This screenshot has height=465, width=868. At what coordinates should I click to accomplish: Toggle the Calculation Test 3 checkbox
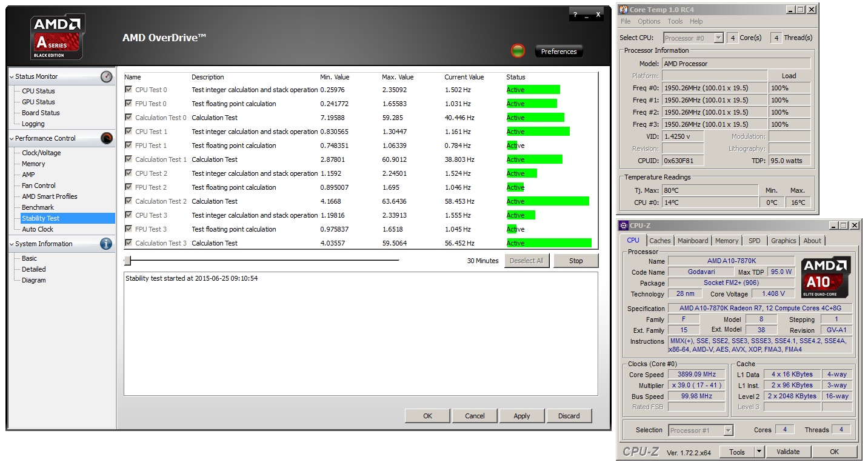click(128, 243)
